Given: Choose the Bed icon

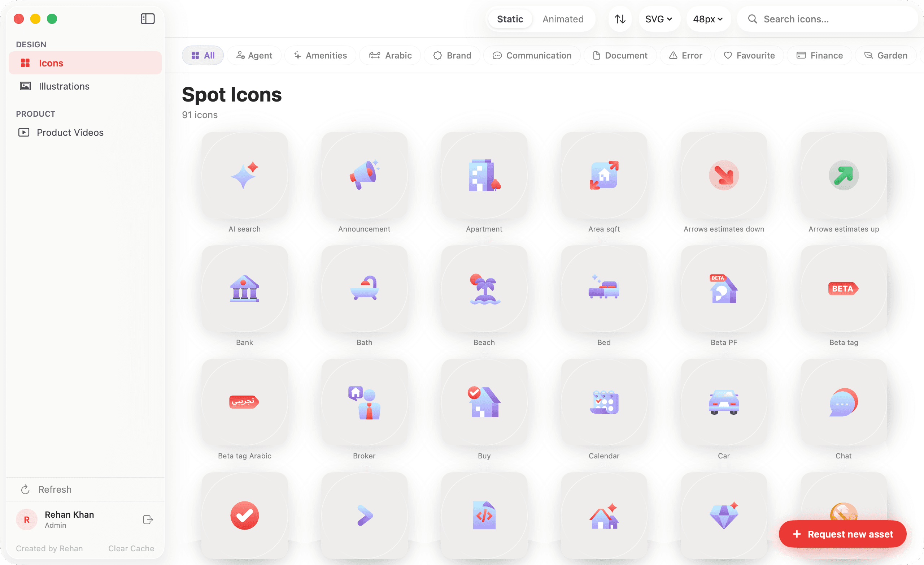Looking at the screenshot, I should (604, 289).
